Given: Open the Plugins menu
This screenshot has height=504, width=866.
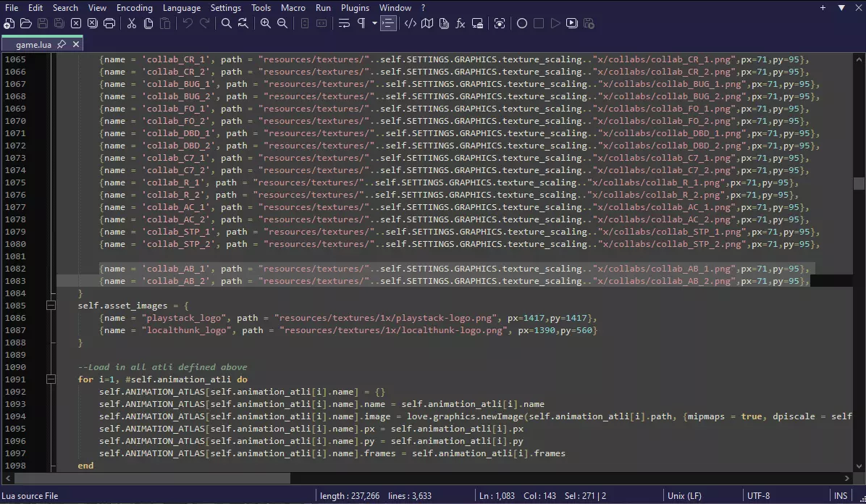Looking at the screenshot, I should point(355,8).
